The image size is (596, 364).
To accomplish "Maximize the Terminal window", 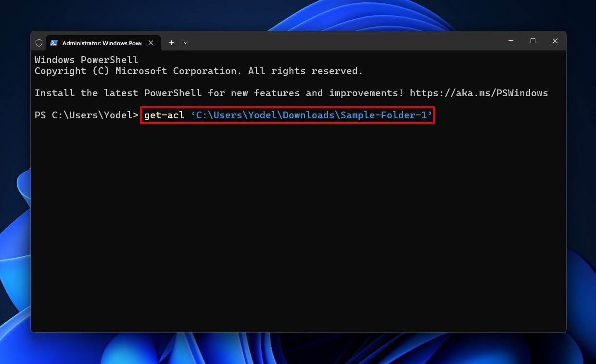I will pos(533,41).
